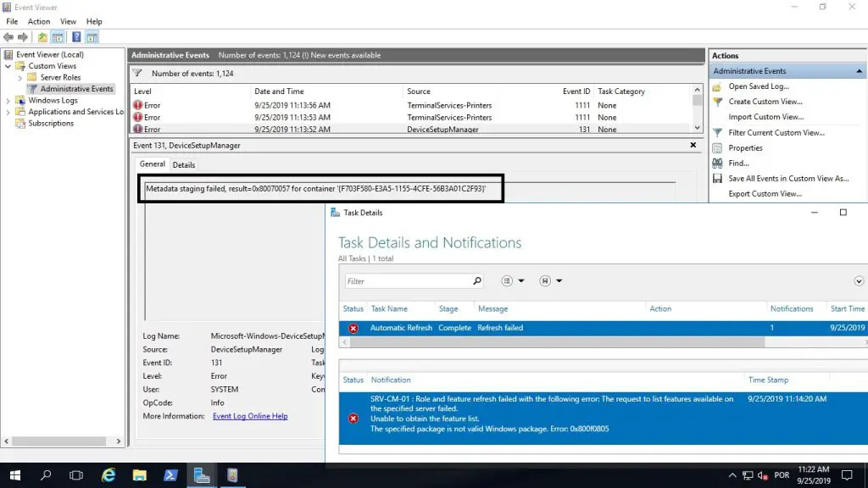Click the Back navigation arrow
Viewport: 868px width, 488px height.
point(8,36)
